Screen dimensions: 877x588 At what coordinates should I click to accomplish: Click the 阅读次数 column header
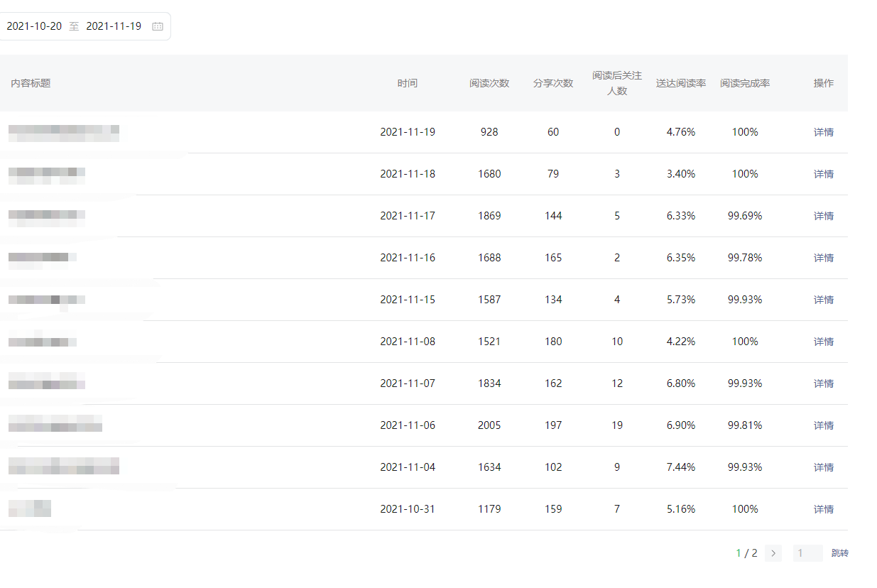click(x=489, y=83)
